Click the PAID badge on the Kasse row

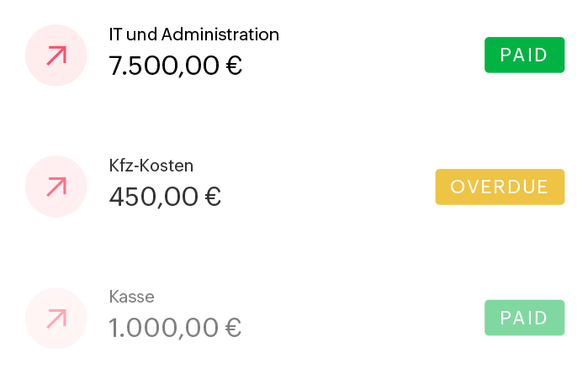tap(524, 318)
